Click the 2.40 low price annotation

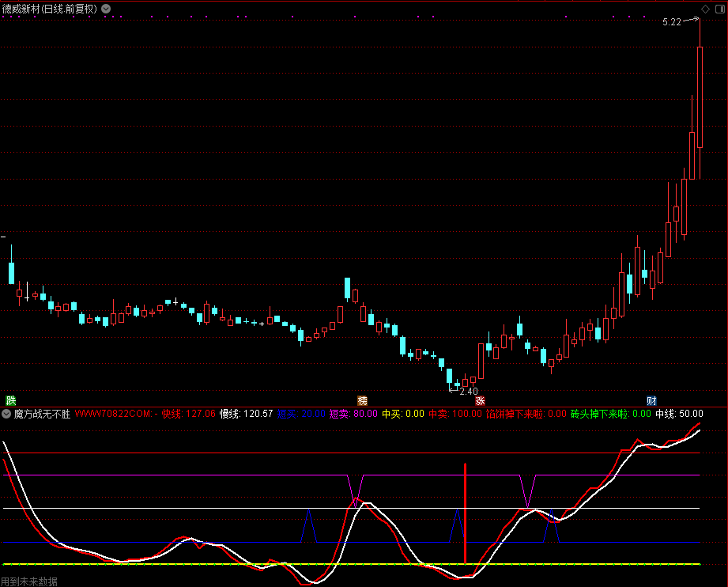click(x=468, y=391)
